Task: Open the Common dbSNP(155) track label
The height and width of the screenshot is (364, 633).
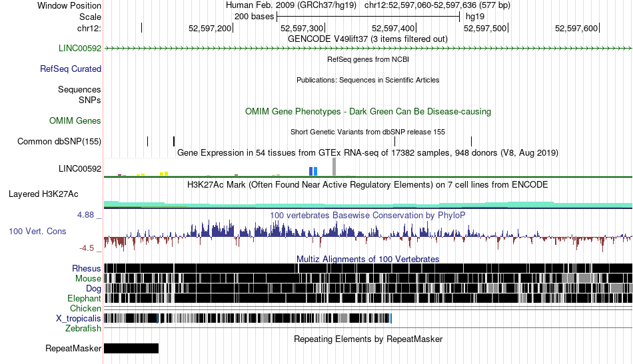Action: coord(59,142)
